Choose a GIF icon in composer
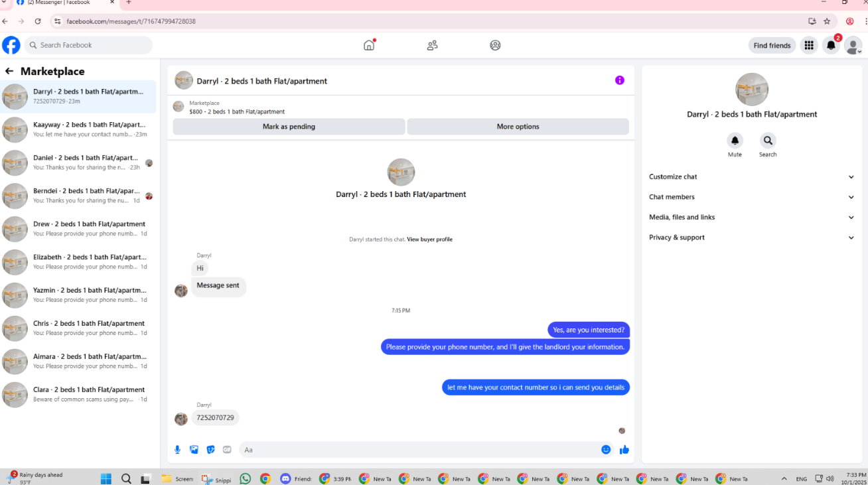 227,450
